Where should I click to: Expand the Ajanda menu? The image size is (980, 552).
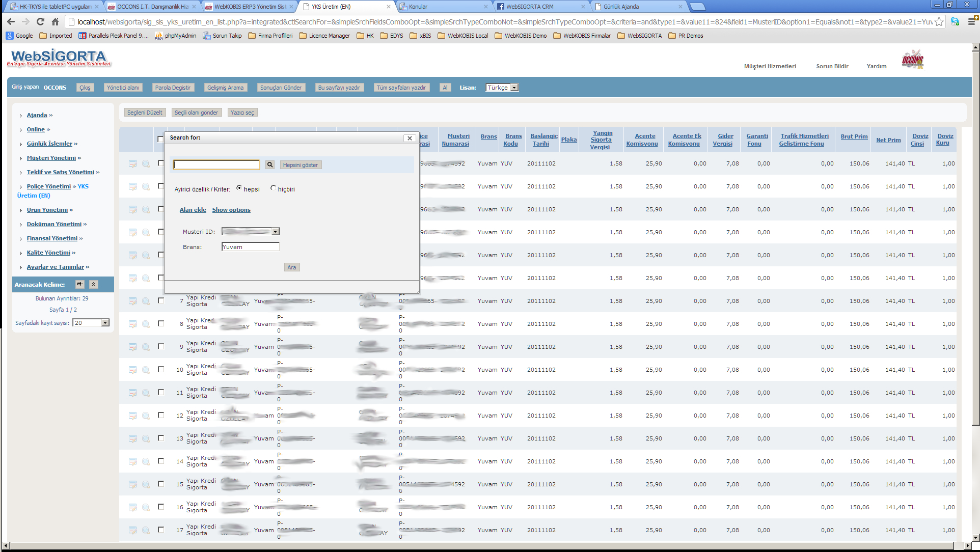click(x=37, y=115)
